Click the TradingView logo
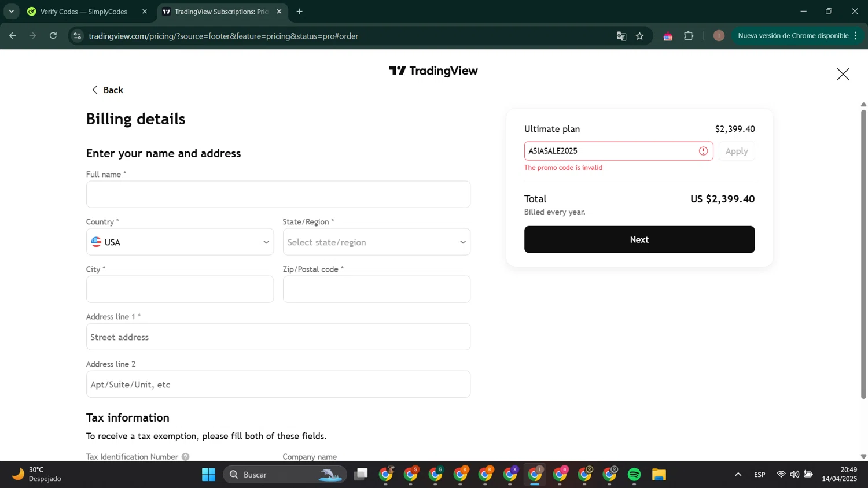The width and height of the screenshot is (868, 488). click(433, 71)
